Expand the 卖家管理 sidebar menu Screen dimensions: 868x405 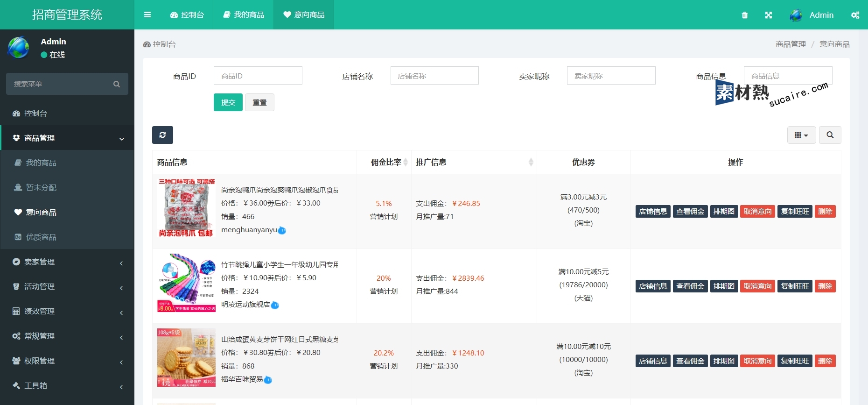pyautogui.click(x=67, y=262)
